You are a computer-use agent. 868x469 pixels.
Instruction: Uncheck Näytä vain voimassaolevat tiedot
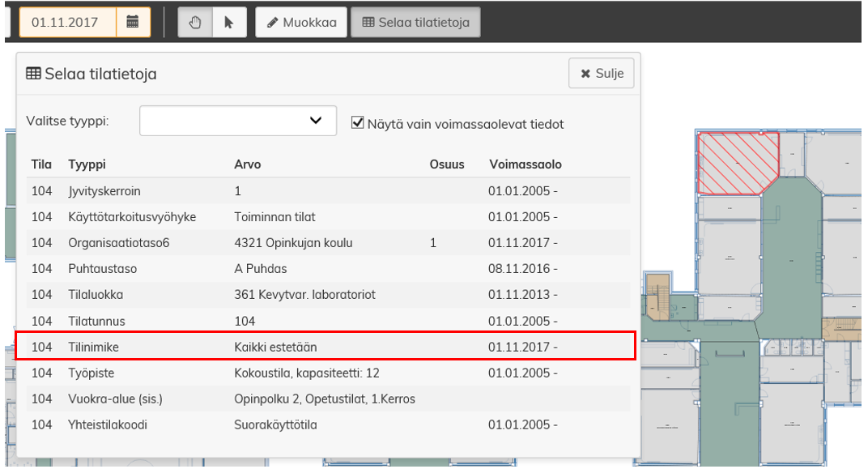358,123
